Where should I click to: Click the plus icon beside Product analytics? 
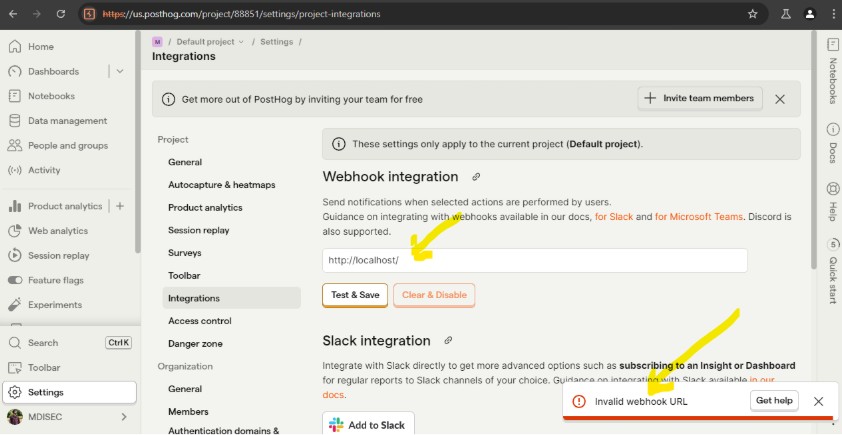[x=120, y=206]
